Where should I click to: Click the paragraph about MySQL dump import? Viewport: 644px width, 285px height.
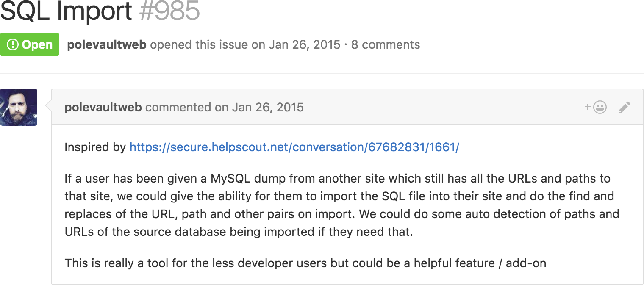point(342,205)
